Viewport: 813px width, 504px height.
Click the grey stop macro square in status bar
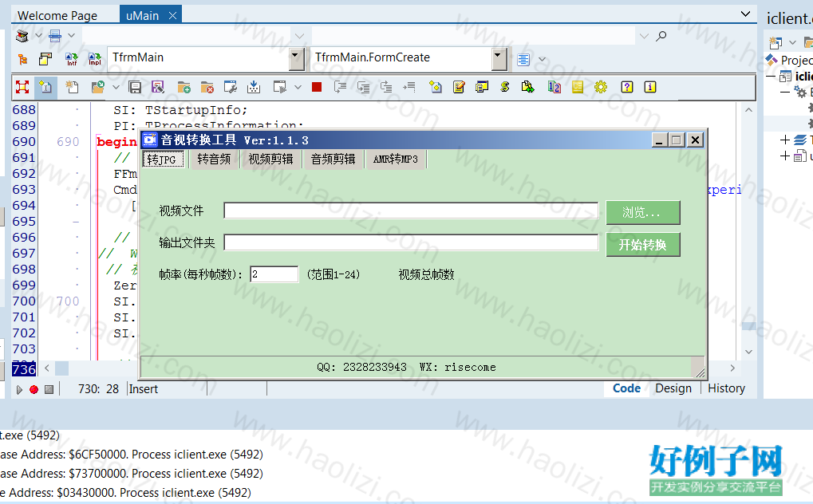[x=49, y=389]
